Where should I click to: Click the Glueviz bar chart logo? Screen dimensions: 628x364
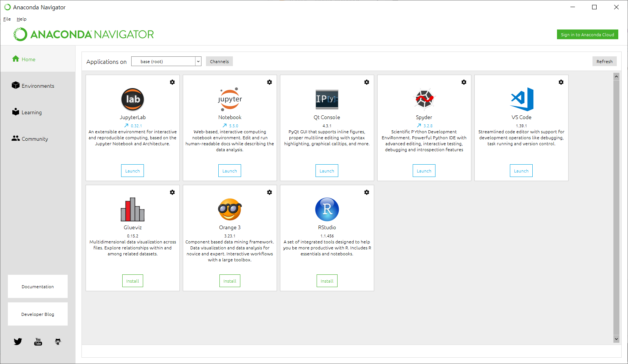coord(133,209)
